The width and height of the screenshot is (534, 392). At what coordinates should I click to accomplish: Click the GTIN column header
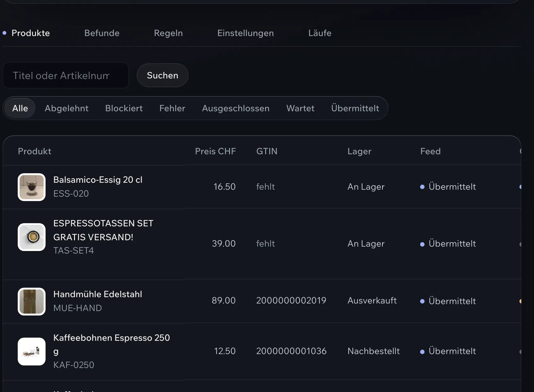(267, 151)
